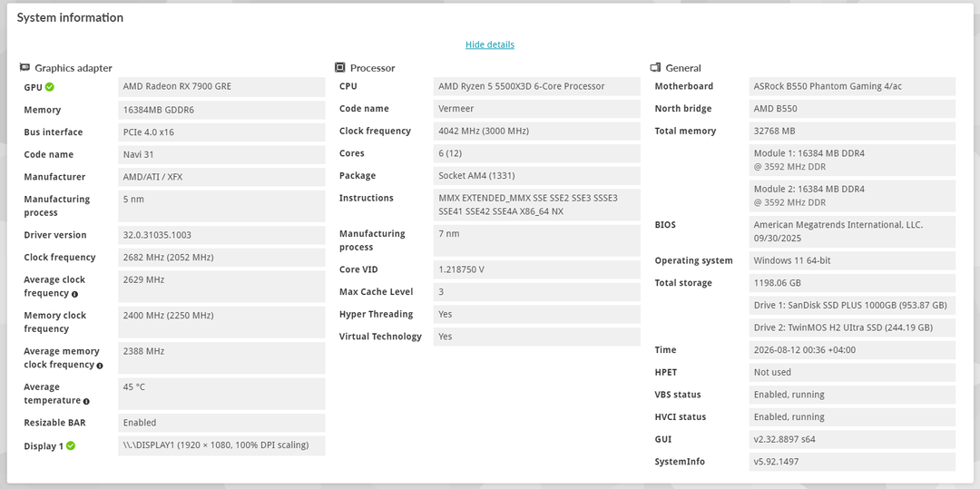Click the Processor chip icon
The width and height of the screenshot is (980, 489).
pos(340,67)
